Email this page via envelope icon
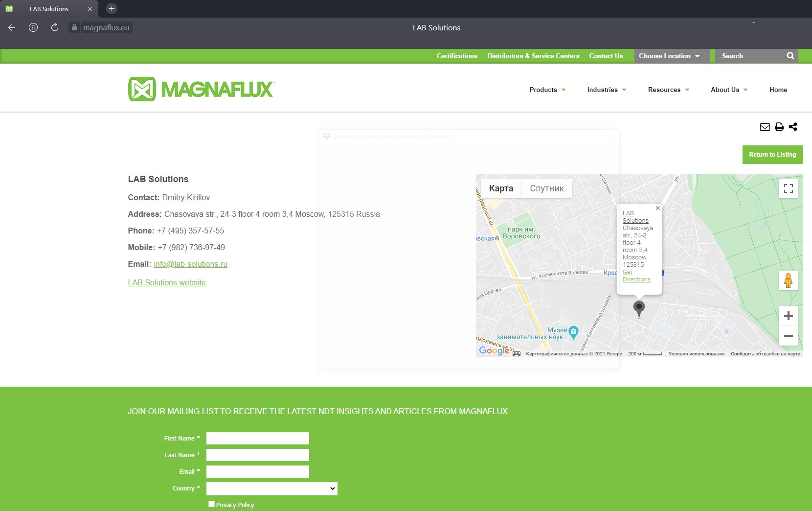The image size is (812, 511). [x=765, y=127]
